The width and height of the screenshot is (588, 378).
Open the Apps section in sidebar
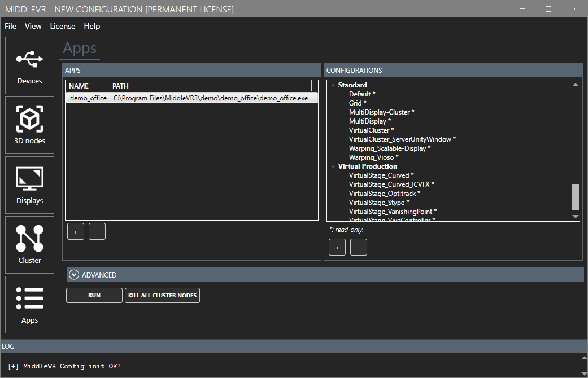29,305
